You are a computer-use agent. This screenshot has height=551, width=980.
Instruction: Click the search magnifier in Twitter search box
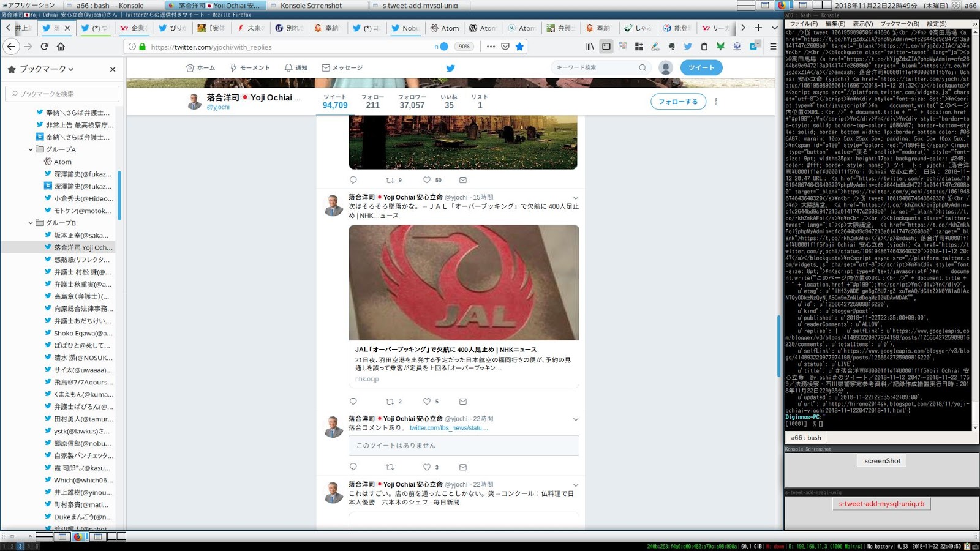pyautogui.click(x=643, y=67)
